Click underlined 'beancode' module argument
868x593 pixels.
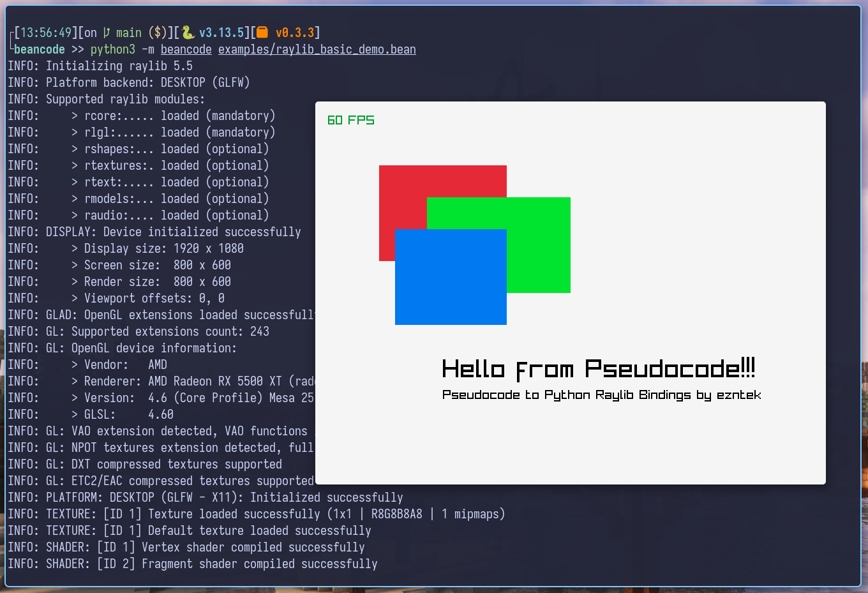(x=186, y=49)
